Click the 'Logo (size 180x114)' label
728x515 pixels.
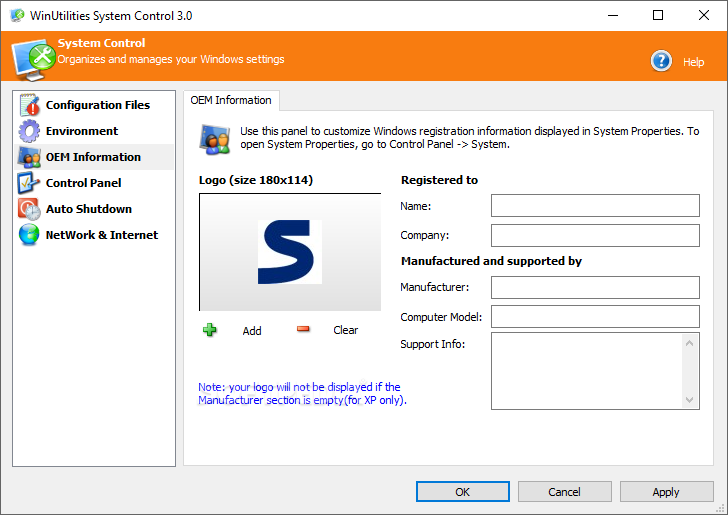point(256,180)
